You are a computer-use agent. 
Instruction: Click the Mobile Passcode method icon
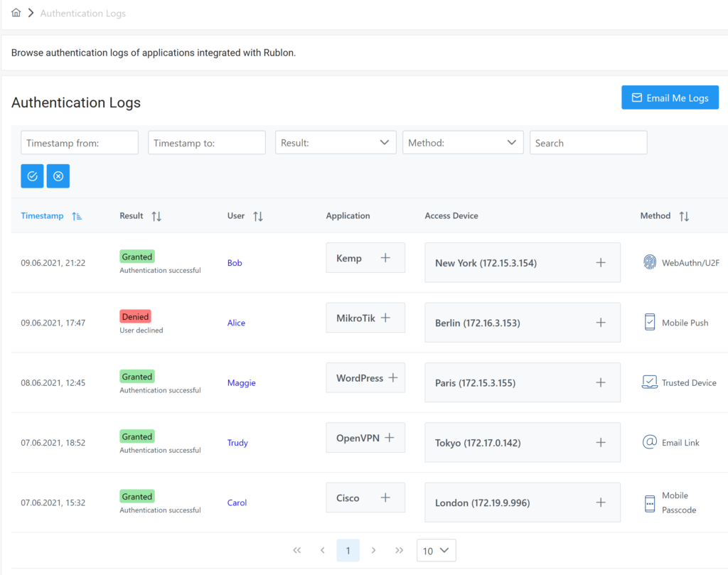coord(649,502)
